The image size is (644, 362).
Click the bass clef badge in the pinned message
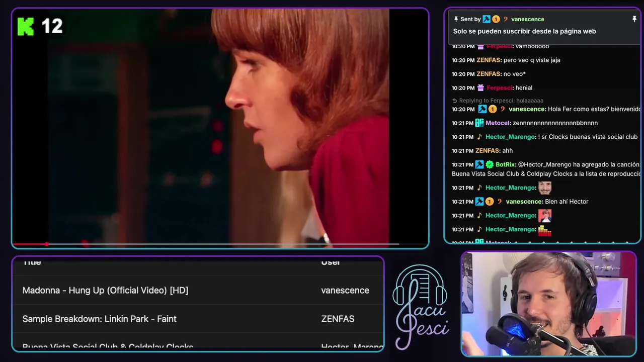(506, 19)
